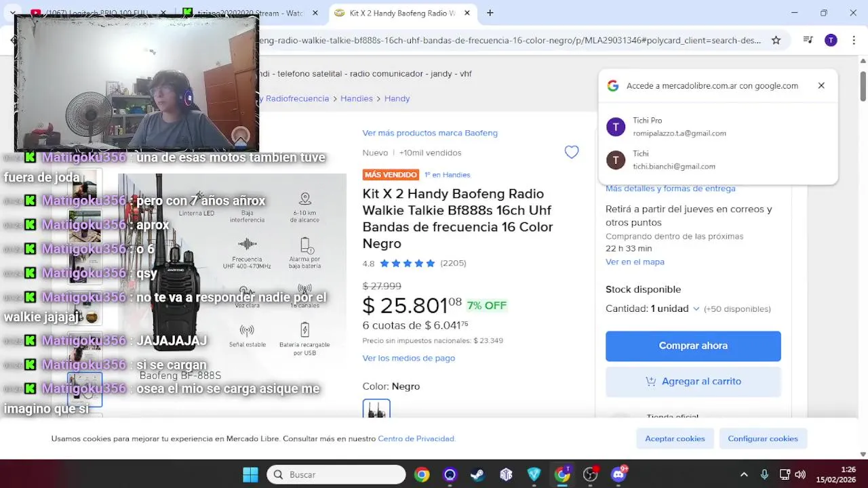Open network settings tray icon
This screenshot has height=488, width=868.
pos(785,474)
